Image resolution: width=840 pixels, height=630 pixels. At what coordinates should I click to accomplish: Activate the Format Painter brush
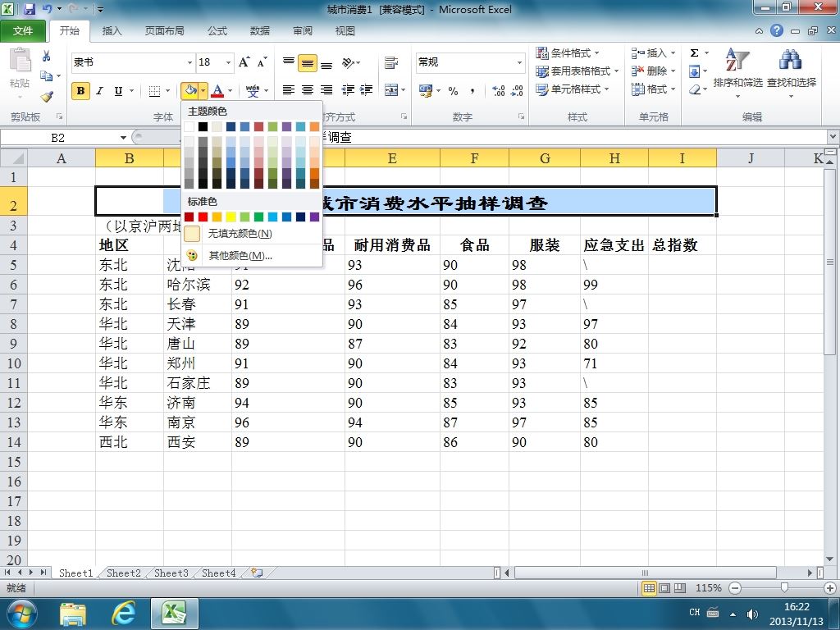coord(47,97)
